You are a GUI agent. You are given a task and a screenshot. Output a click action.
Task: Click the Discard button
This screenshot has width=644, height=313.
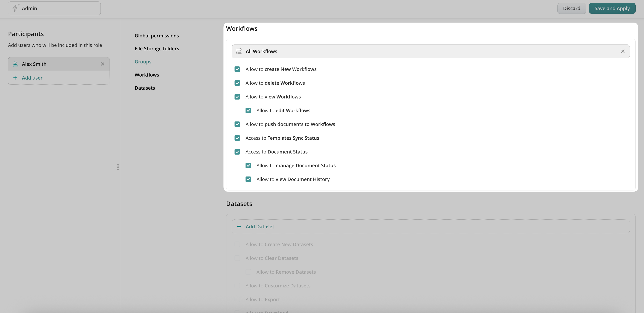571,8
